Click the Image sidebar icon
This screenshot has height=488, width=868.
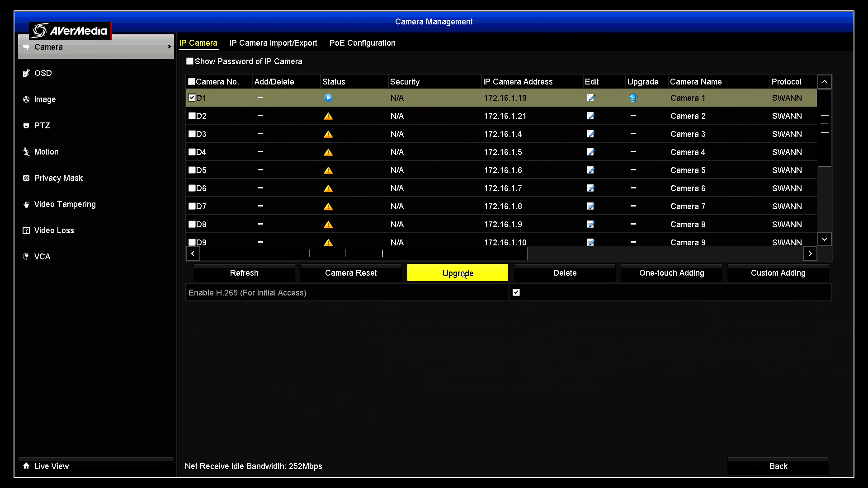(x=26, y=99)
